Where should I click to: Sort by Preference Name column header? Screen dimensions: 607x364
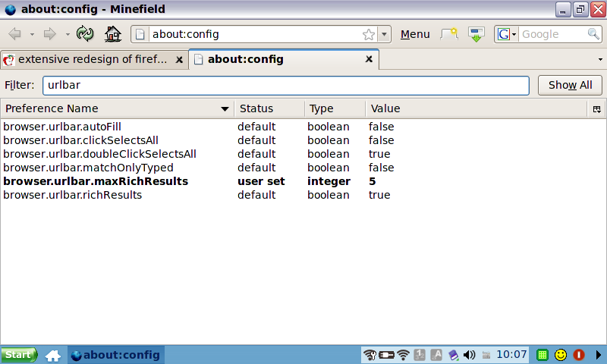point(117,108)
